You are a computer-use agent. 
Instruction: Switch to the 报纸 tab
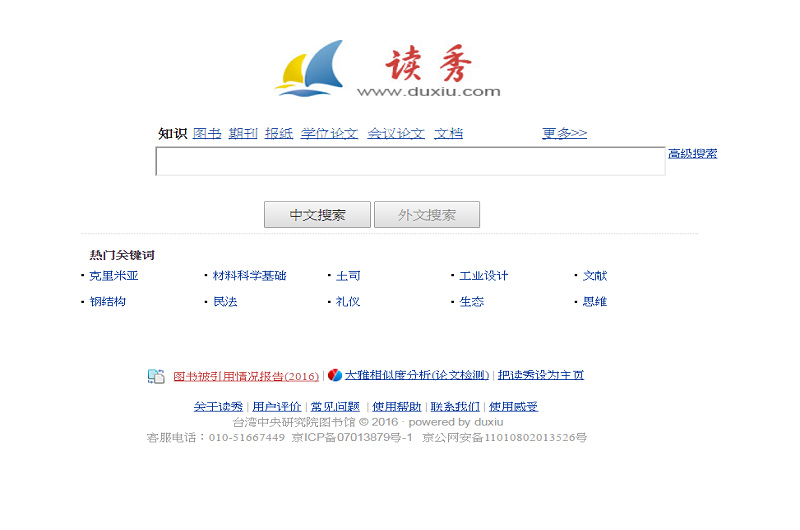pos(279,134)
